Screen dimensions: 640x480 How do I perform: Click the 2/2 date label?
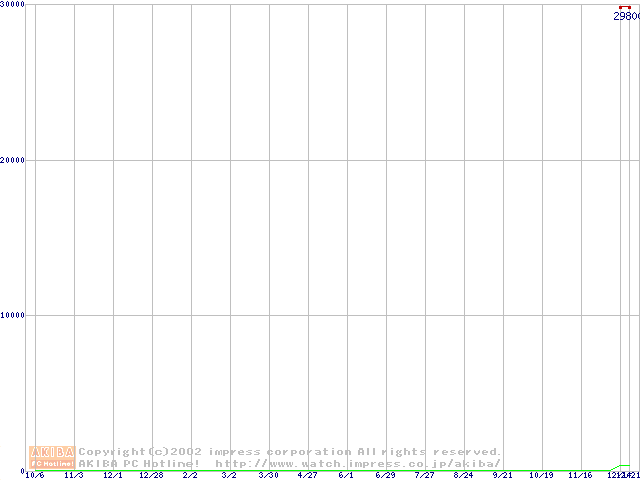(x=190, y=475)
